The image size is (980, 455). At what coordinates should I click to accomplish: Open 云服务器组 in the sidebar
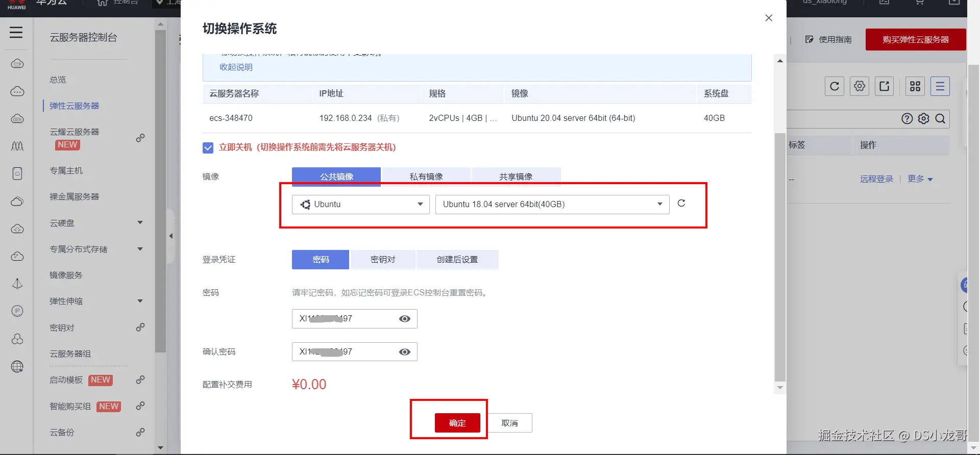click(70, 353)
